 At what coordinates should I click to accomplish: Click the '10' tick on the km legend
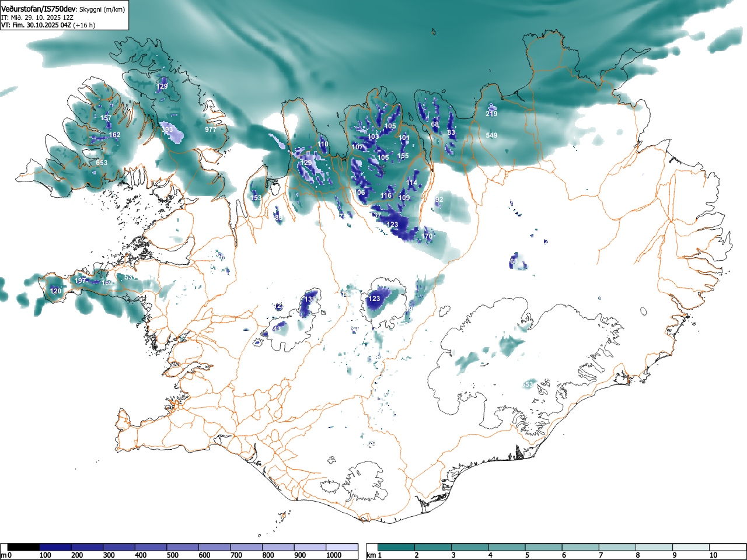713,555
